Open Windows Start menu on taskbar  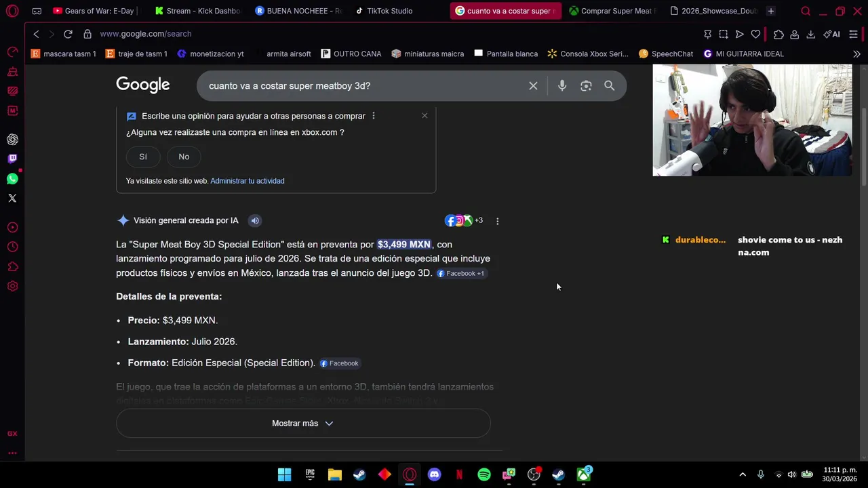tap(285, 475)
